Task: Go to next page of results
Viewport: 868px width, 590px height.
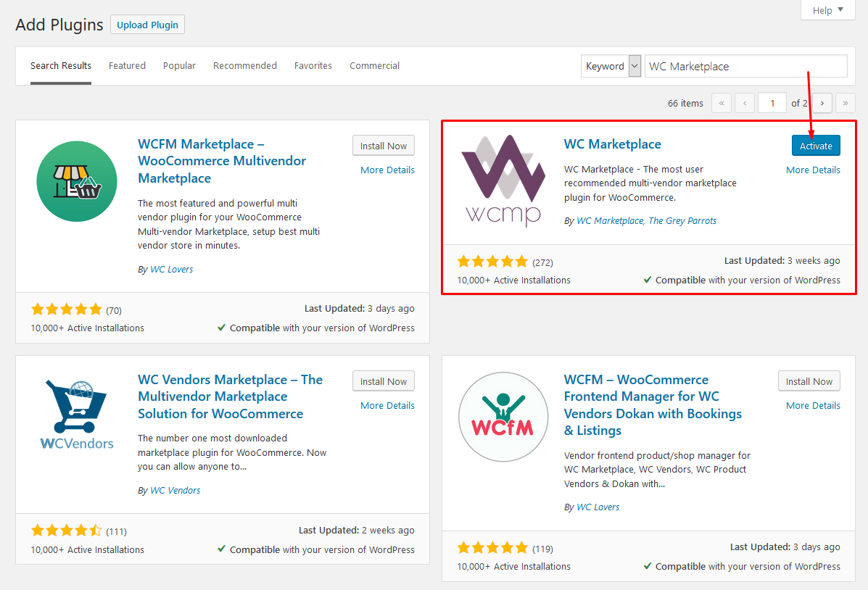Action: [x=822, y=103]
